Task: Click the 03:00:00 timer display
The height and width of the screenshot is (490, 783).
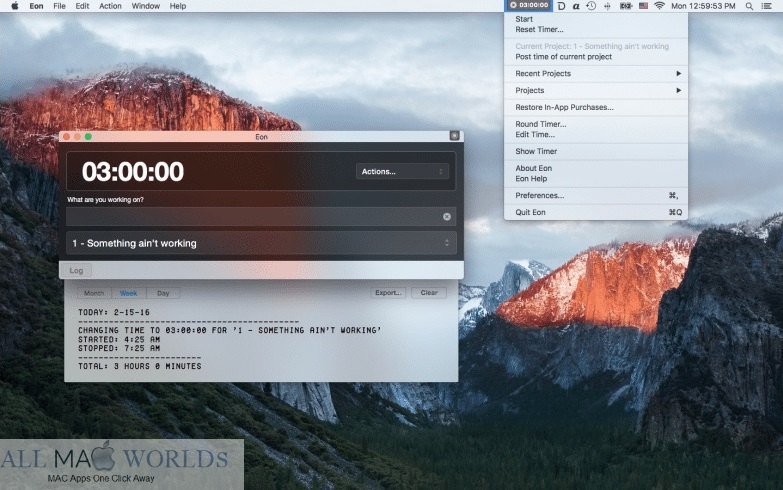Action: coord(133,171)
